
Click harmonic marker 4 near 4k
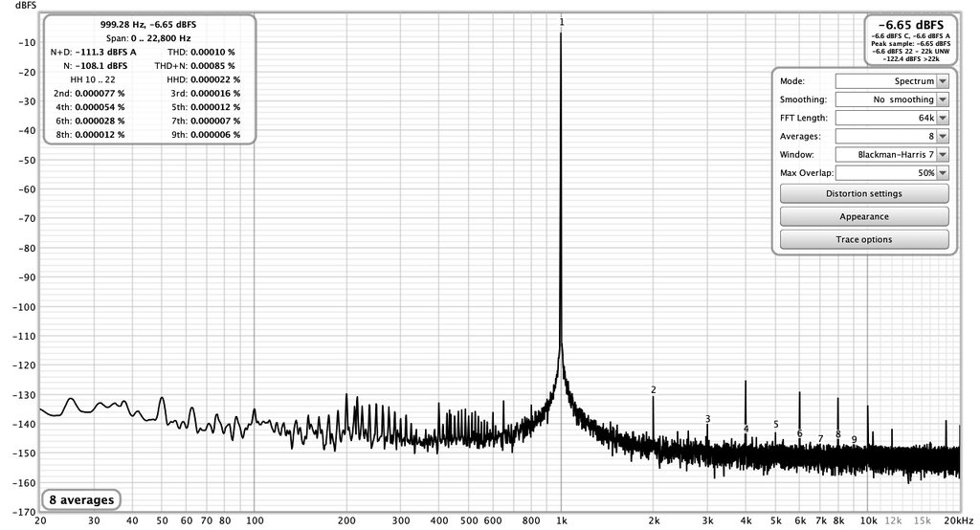pos(746,429)
